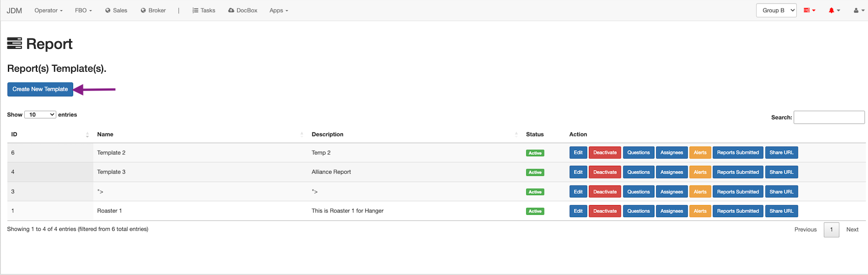Open the red notification bell menu
Viewport: 868px width, 275px height.
click(834, 11)
